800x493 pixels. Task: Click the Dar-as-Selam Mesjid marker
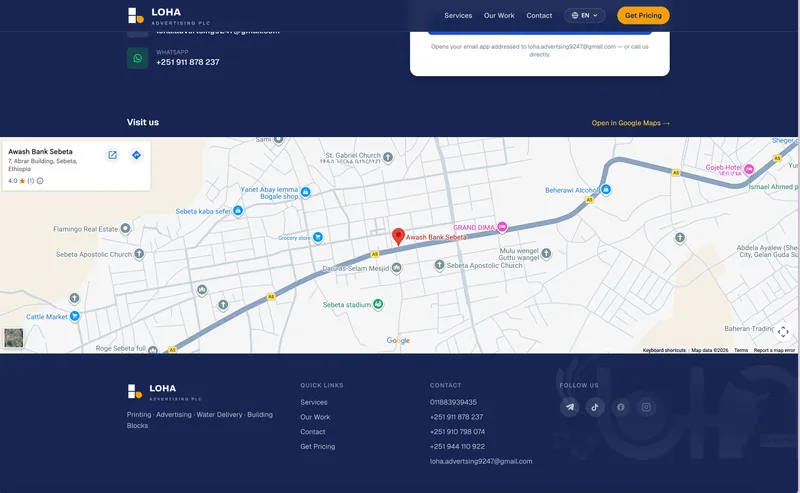point(396,267)
